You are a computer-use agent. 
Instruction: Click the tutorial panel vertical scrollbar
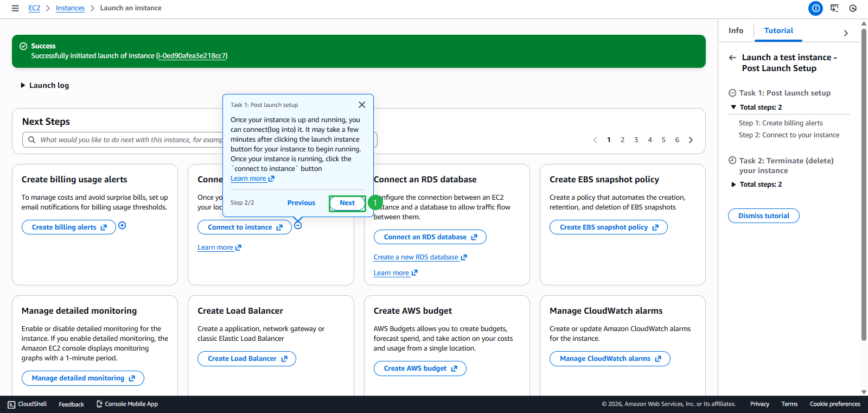click(864, 185)
